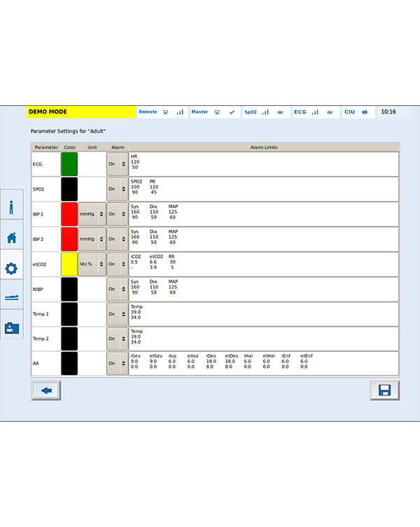Viewport: 420px width, 527px height.
Task: Click the CIU status indicator
Action: 358,112
